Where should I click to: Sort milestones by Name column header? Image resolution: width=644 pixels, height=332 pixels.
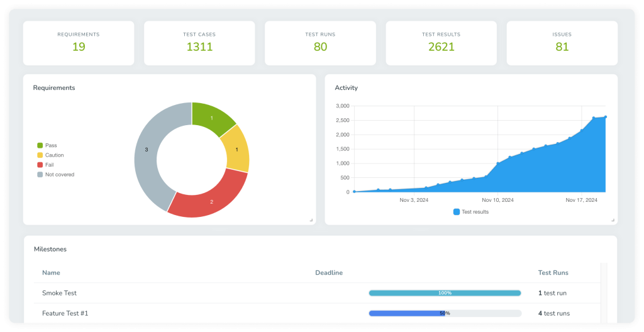click(51, 273)
